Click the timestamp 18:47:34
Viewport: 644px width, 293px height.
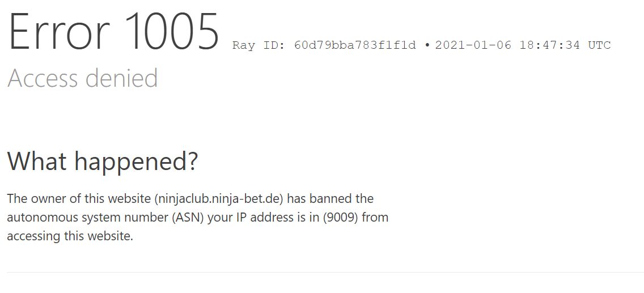tap(549, 45)
